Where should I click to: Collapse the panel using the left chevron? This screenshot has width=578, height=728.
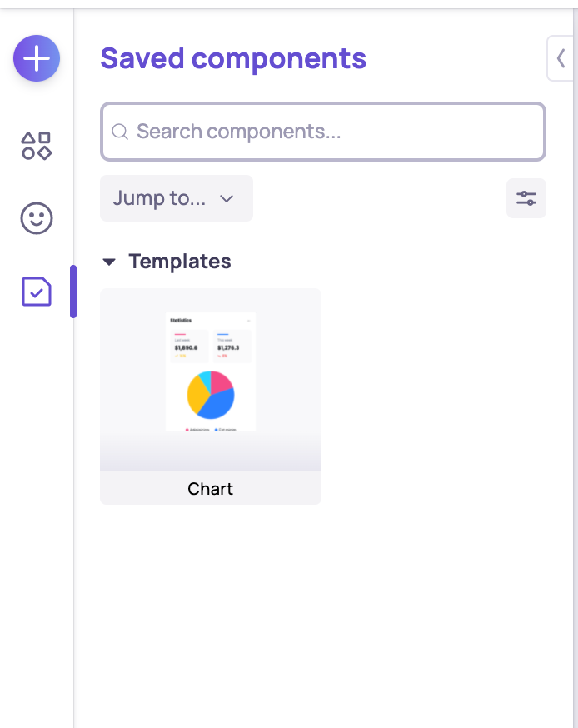[x=561, y=58]
